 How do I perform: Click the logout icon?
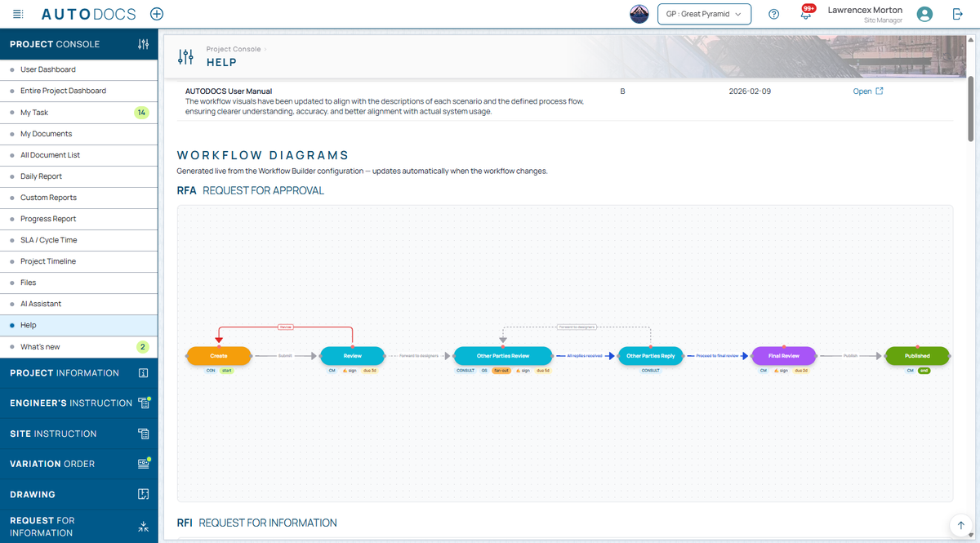pos(958,14)
